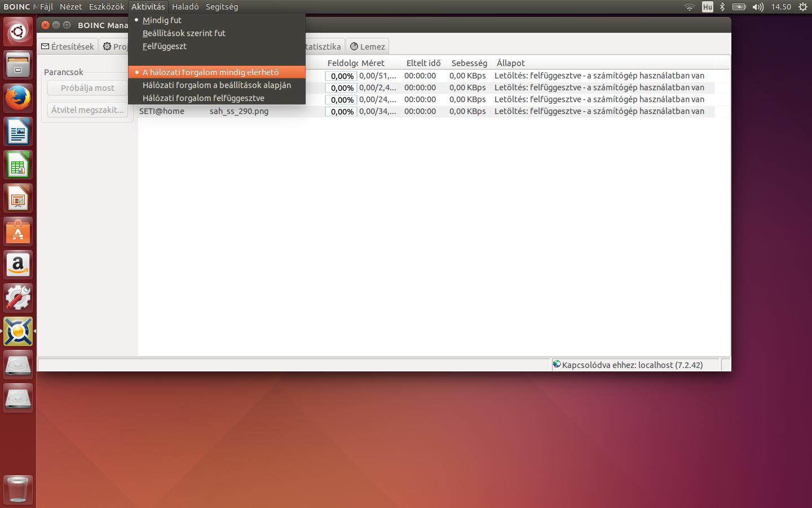Click the globe connection status icon
This screenshot has height=508, width=812.
pos(557,364)
